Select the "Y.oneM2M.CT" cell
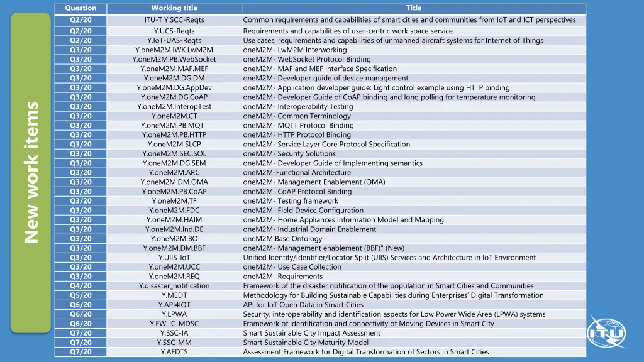 (x=174, y=116)
